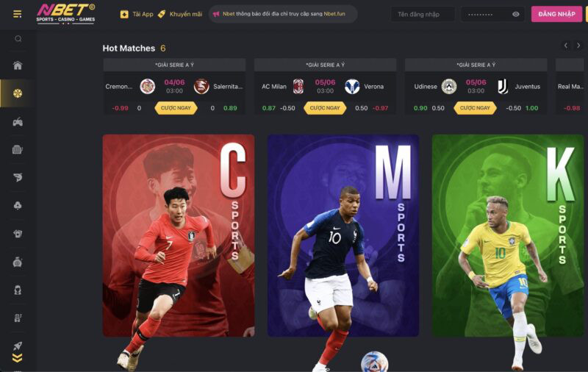Show previous hot matches with left arrow

pos(566,46)
